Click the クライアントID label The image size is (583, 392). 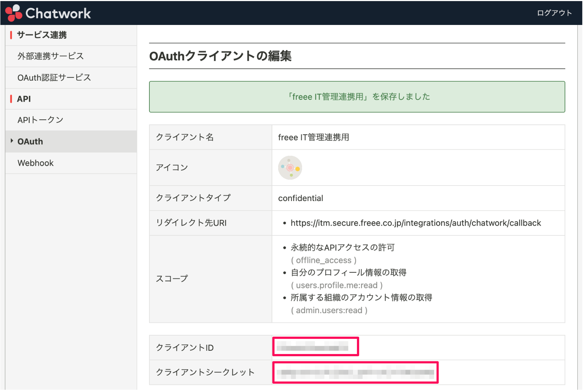pos(185,348)
